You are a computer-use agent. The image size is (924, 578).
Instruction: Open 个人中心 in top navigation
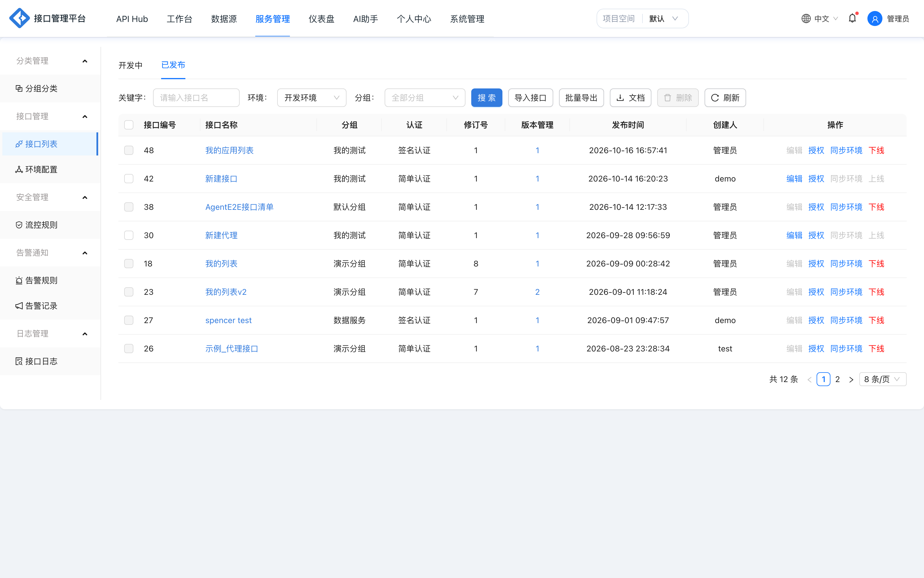point(414,19)
